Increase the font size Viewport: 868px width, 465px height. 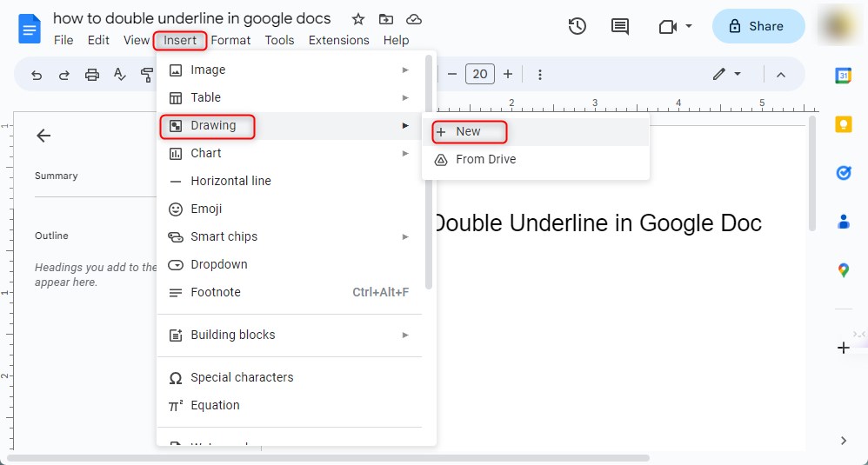(508, 74)
